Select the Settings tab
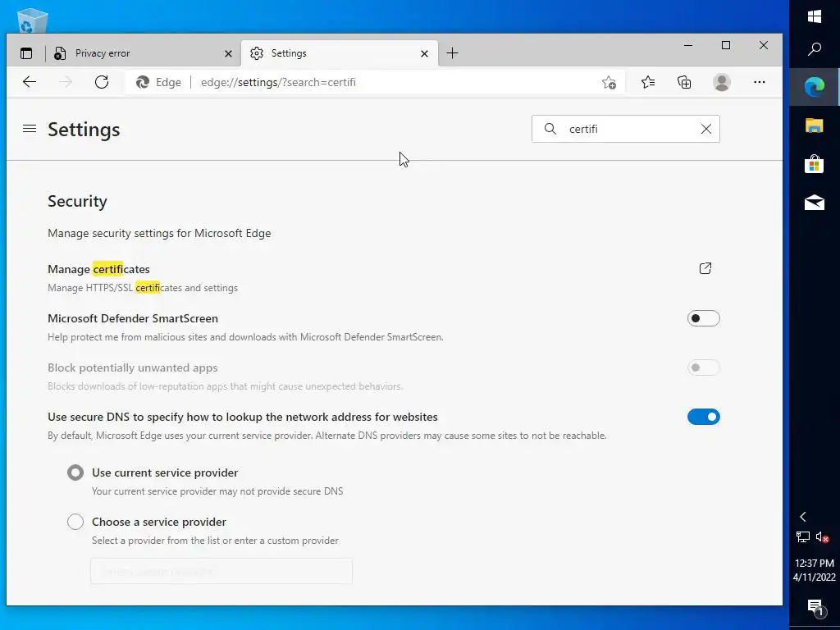The image size is (840, 630). pos(339,53)
